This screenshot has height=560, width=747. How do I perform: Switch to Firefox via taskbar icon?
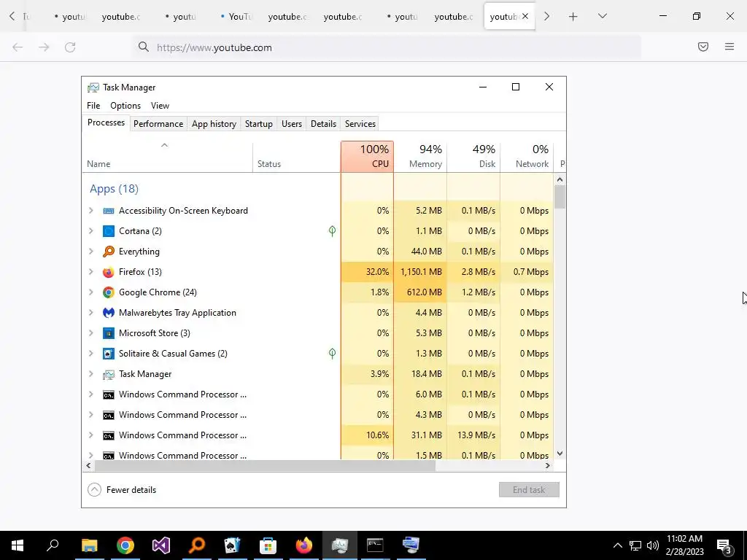304,545
